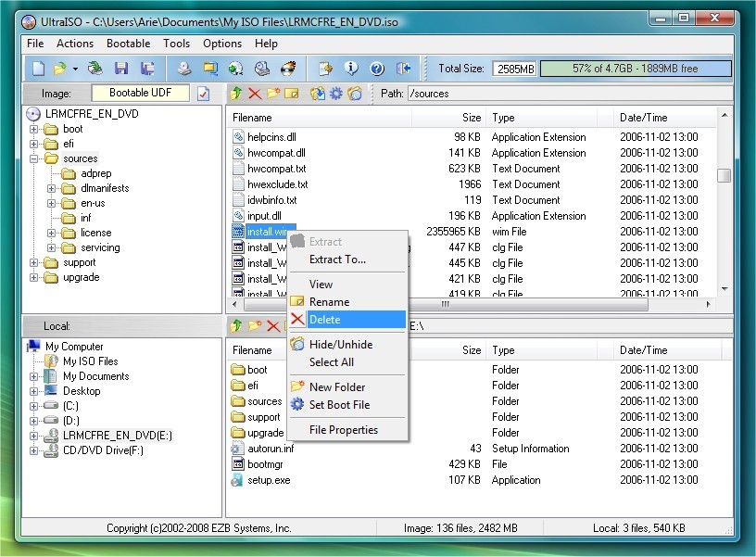Open the Help question-mark toolbar icon
Screen dimensions: 756x557
377,69
